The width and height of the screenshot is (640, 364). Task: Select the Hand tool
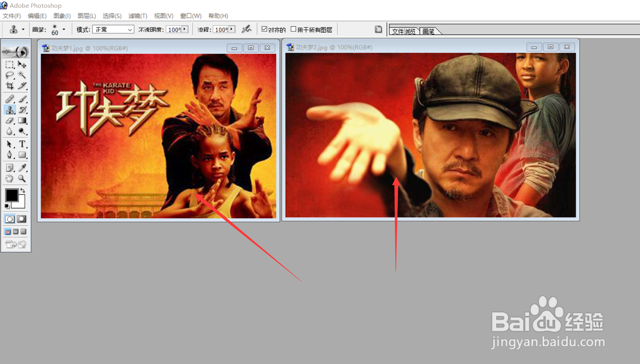coord(10,179)
